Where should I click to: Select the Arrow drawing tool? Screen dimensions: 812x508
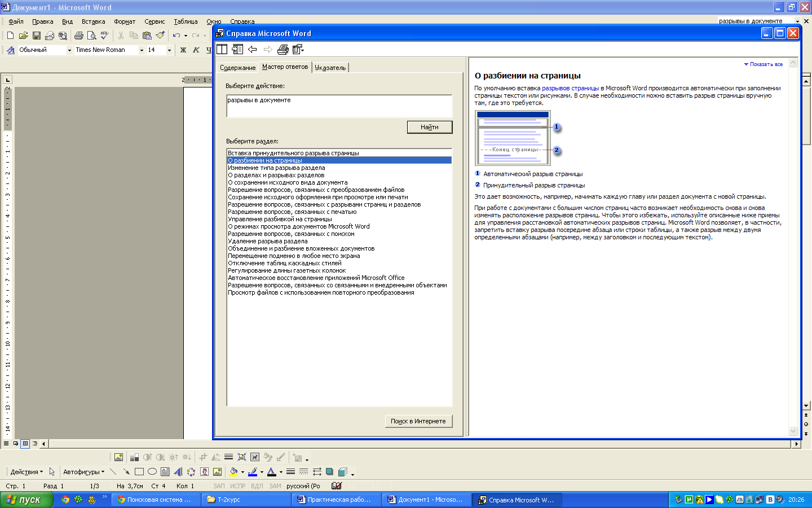pyautogui.click(x=126, y=472)
